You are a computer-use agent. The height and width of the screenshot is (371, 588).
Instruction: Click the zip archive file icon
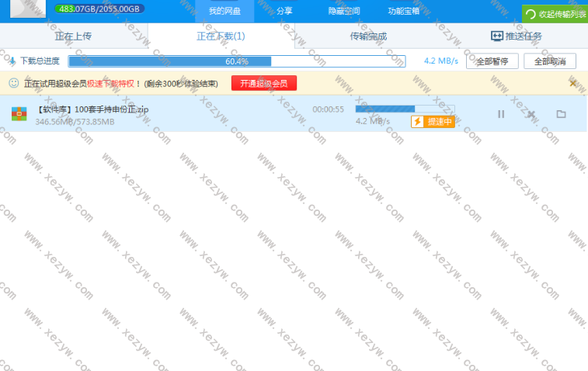(x=19, y=115)
